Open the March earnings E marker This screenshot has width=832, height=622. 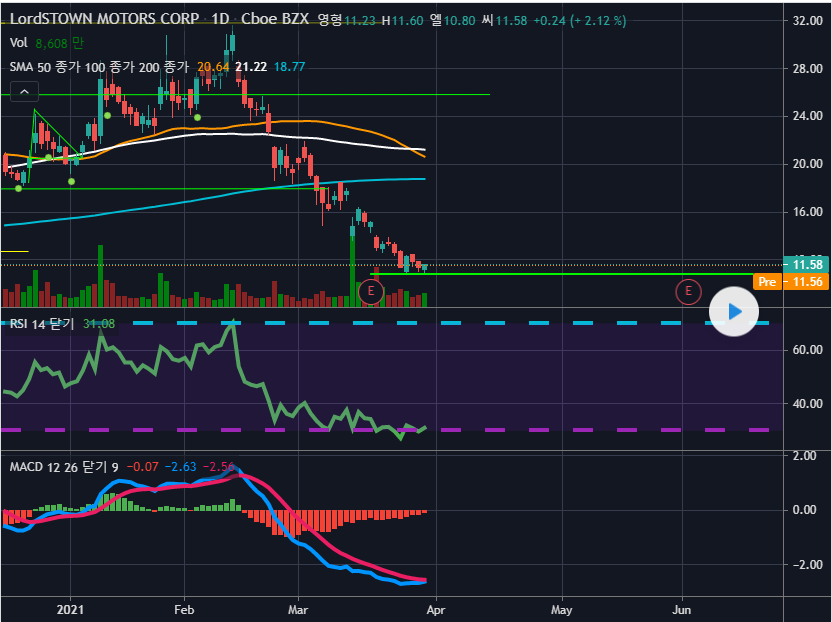371,292
